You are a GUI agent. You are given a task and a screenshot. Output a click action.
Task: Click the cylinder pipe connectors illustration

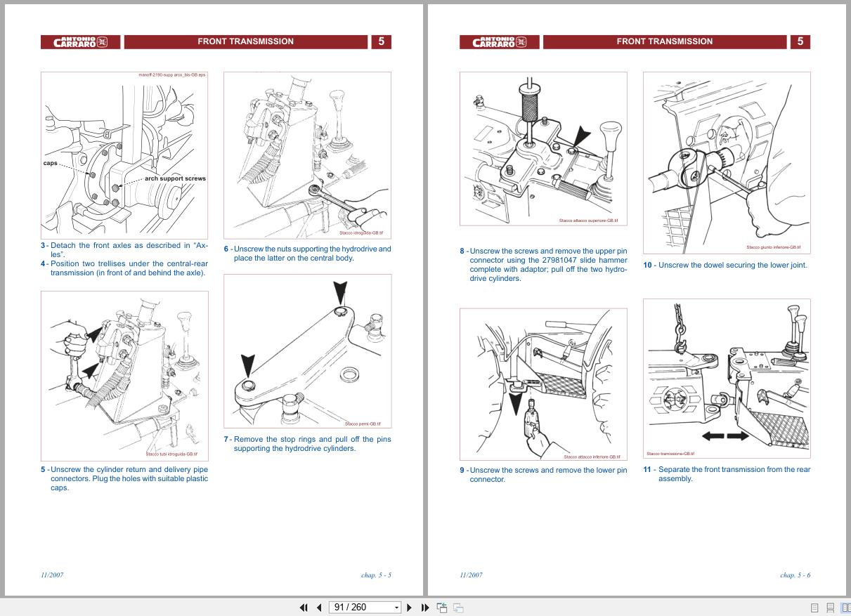tap(124, 375)
